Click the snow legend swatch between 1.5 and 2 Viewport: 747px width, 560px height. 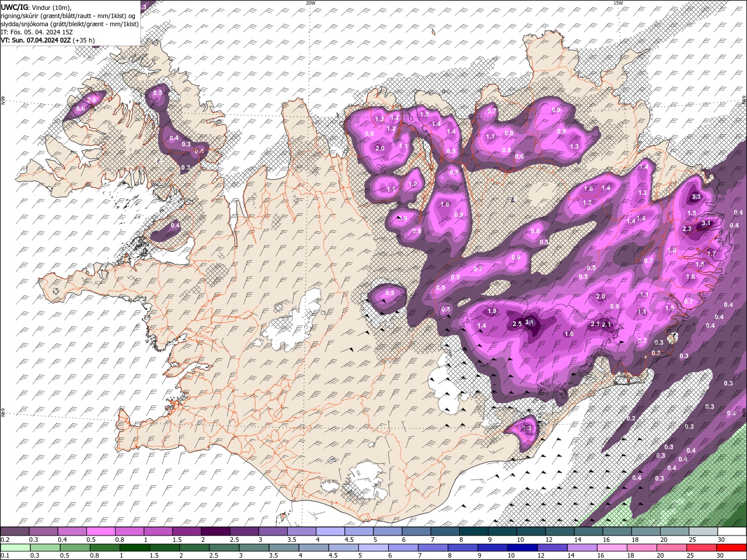point(186,531)
